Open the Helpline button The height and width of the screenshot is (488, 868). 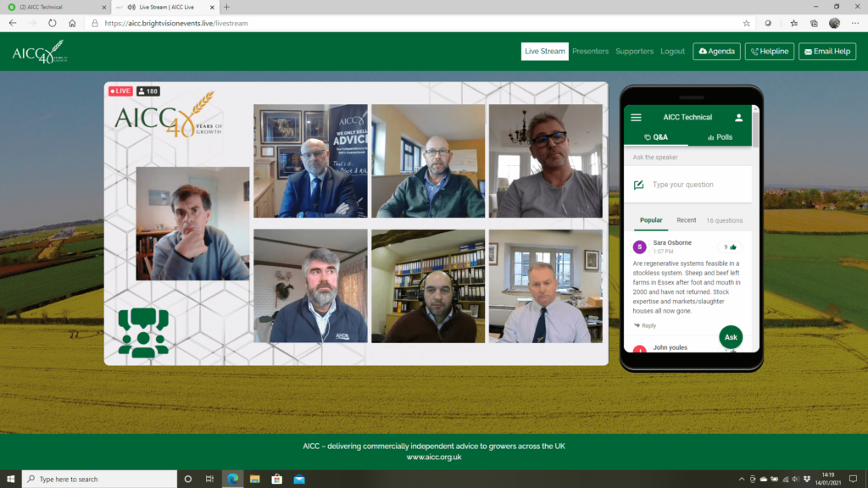770,52
